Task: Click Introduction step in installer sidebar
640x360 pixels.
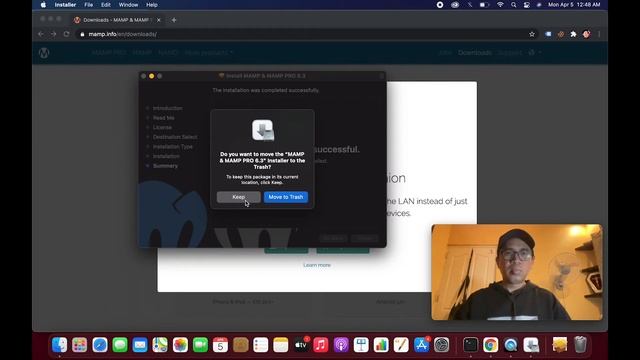Action: [167, 108]
